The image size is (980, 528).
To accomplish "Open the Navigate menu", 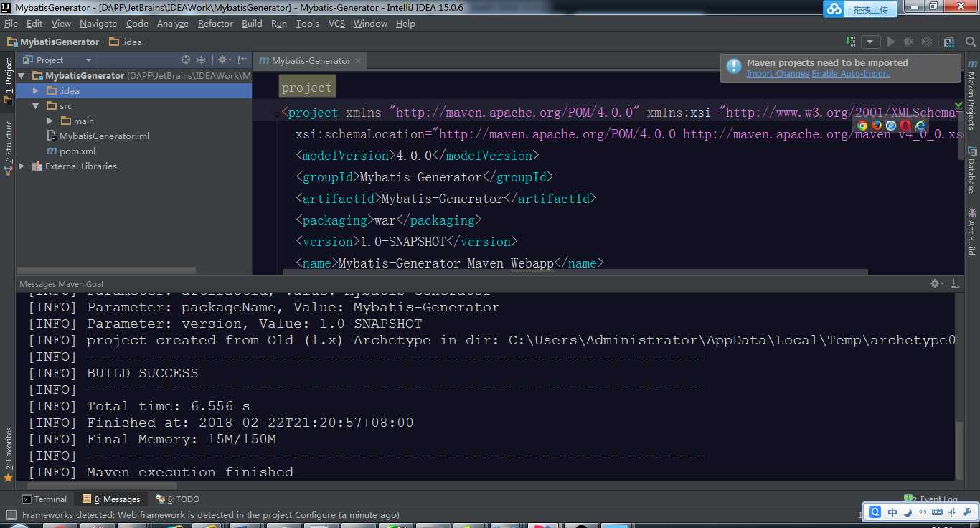I will tap(98, 23).
